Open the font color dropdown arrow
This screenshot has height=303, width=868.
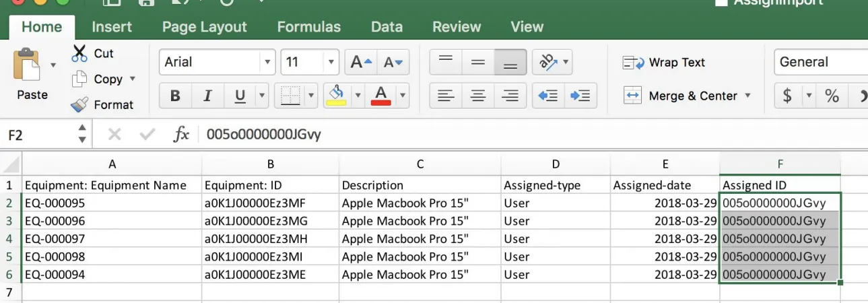tap(403, 96)
